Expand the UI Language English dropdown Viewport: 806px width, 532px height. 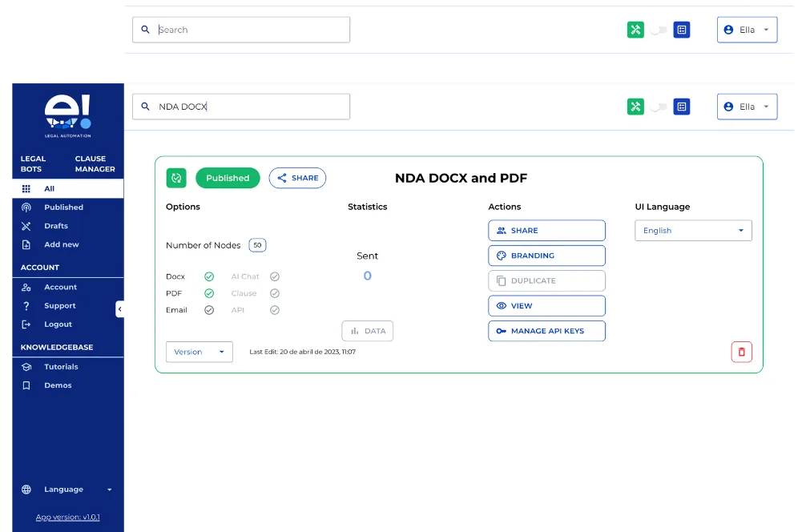click(693, 231)
